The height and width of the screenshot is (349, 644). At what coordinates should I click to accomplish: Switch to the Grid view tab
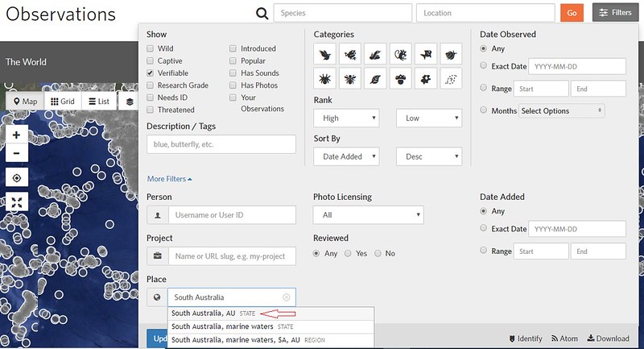[x=62, y=102]
